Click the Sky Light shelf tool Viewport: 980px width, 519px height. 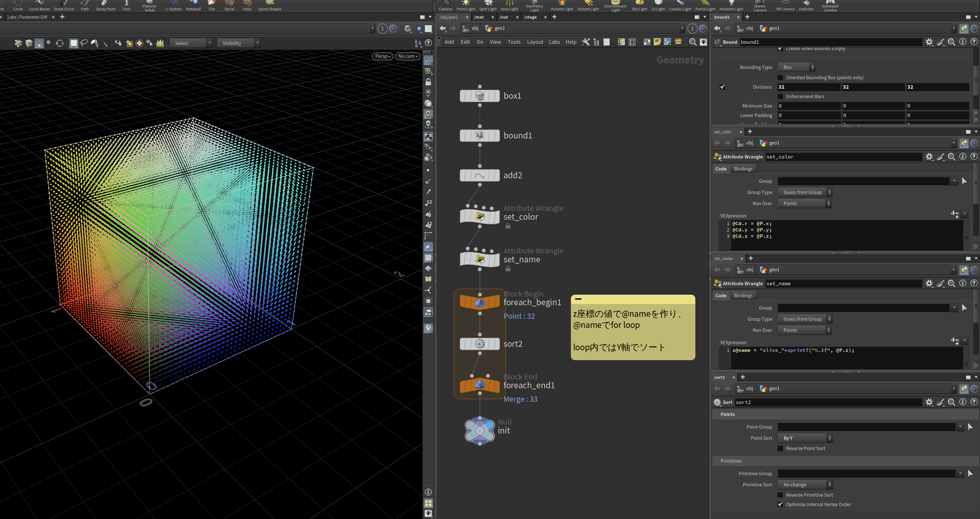(x=639, y=5)
